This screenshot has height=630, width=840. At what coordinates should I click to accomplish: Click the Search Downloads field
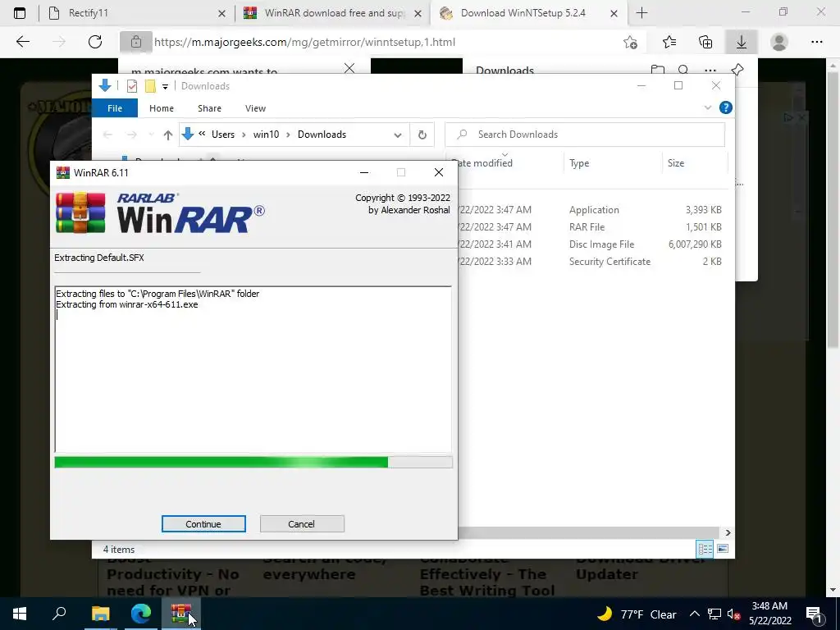tap(585, 135)
